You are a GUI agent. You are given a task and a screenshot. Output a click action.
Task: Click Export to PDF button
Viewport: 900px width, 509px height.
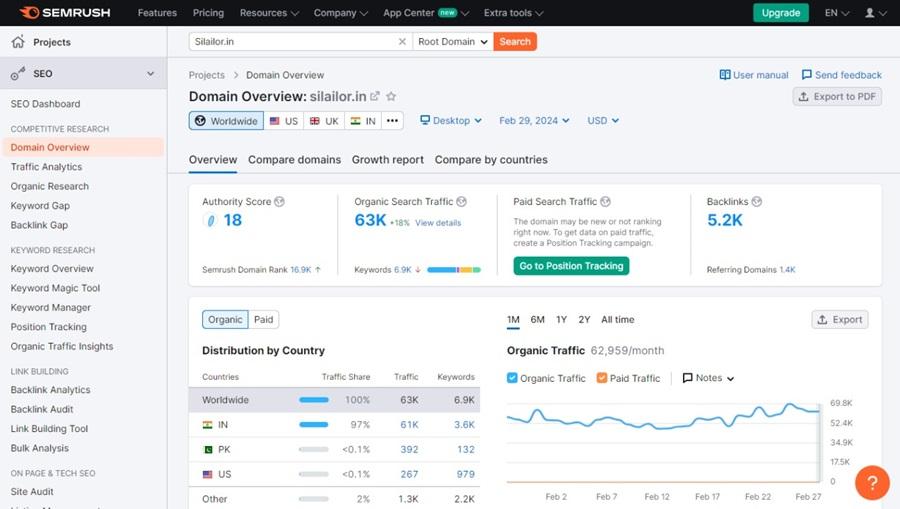click(x=837, y=96)
